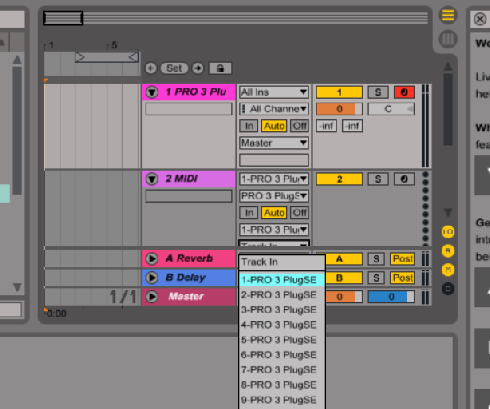
Task: Open track 1 Master output dropdown
Action: (x=274, y=143)
